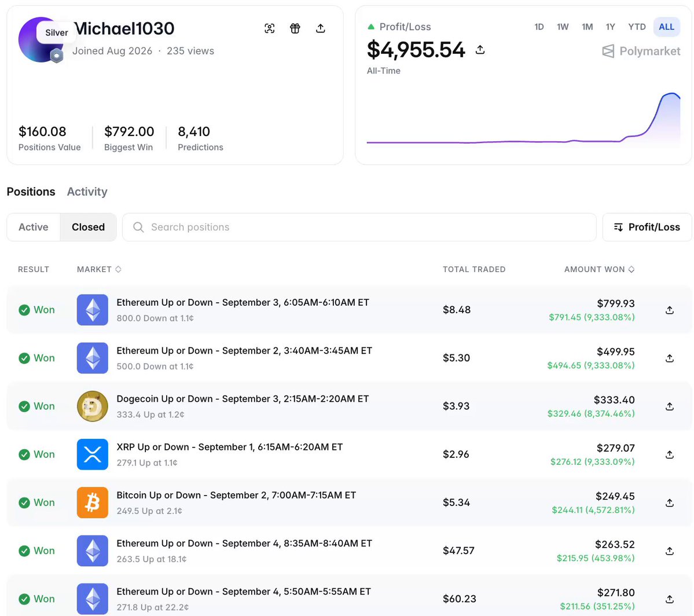Open Ethereum Up or Down September 3 market

coord(243,302)
